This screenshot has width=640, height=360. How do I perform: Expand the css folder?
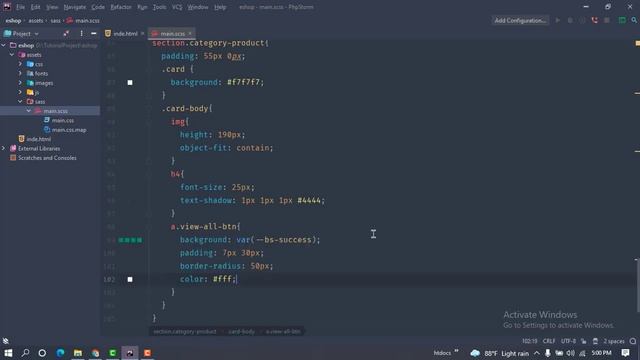tap(20, 64)
